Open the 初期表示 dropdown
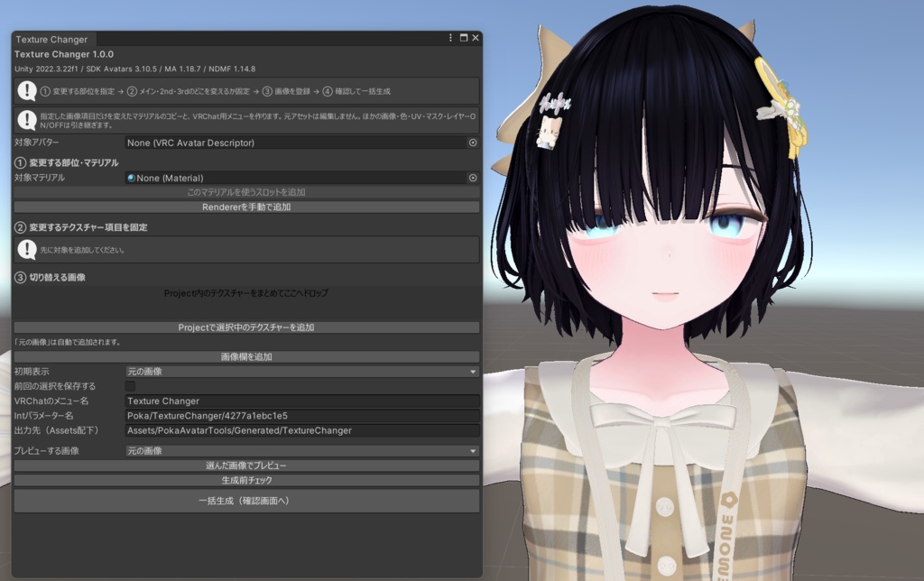Viewport: 924px width, 581px height. (x=302, y=371)
